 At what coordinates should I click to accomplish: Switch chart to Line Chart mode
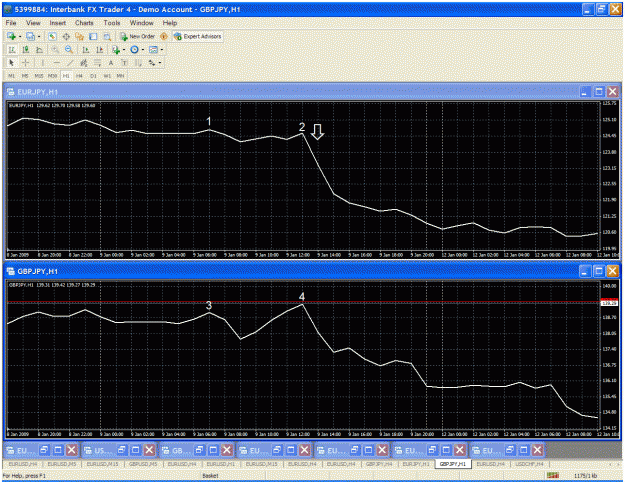tap(39, 49)
